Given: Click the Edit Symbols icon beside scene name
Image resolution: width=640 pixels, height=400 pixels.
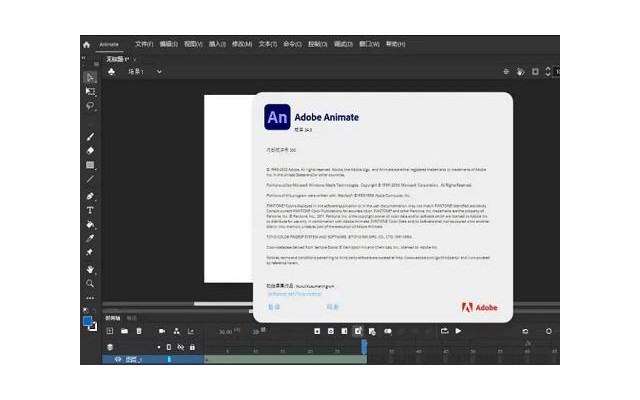Looking at the screenshot, I should pos(111,72).
